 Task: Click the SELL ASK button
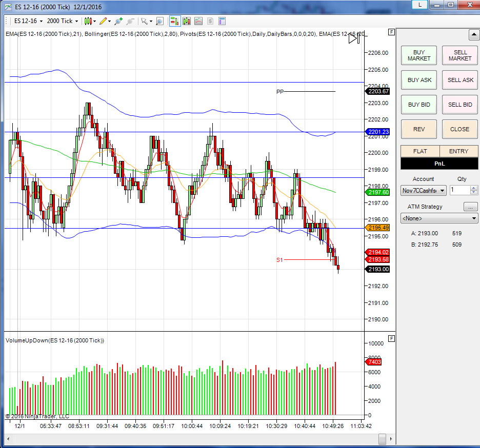(460, 80)
